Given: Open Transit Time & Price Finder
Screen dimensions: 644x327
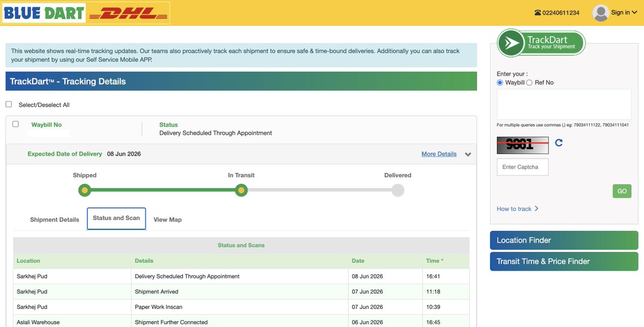Looking at the screenshot, I should click(564, 261).
